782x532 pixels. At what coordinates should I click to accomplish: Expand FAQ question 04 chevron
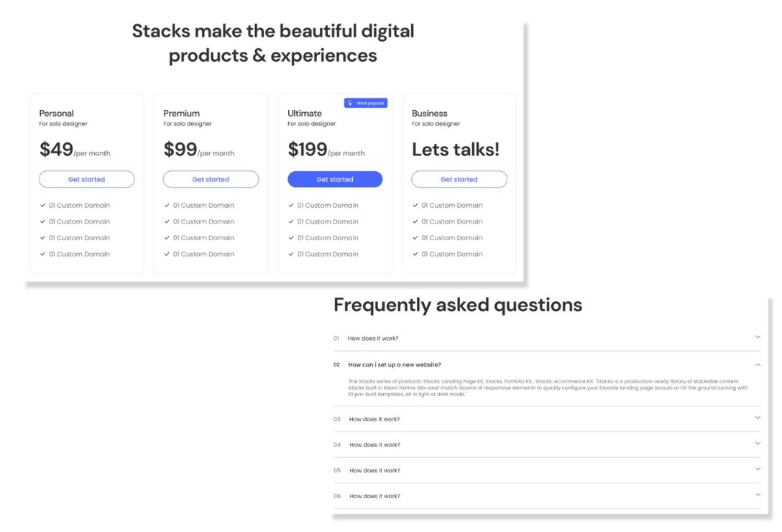click(x=758, y=444)
